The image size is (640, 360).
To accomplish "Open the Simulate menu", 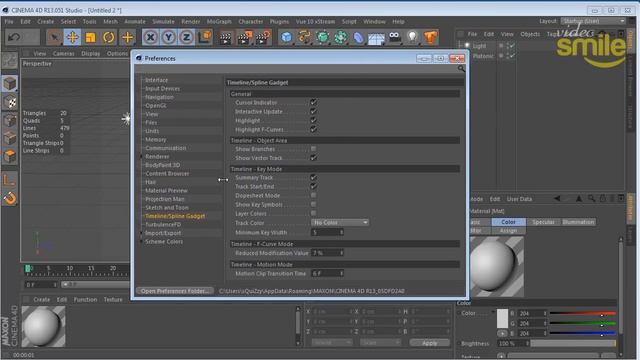I will pyautogui.click(x=163, y=22).
